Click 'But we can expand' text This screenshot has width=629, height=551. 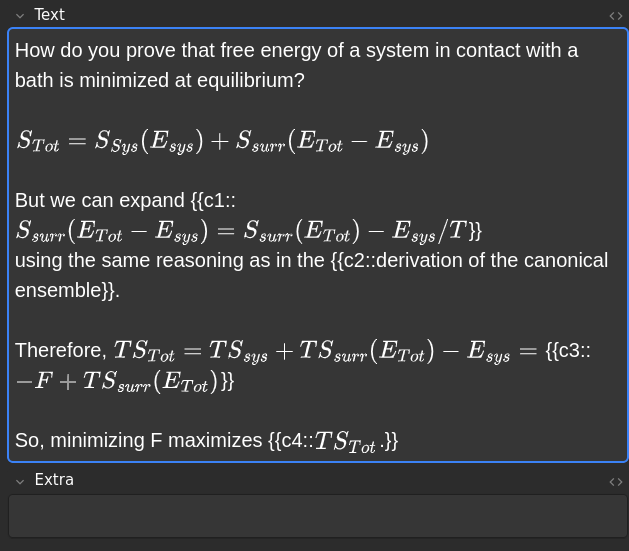click(x=100, y=201)
